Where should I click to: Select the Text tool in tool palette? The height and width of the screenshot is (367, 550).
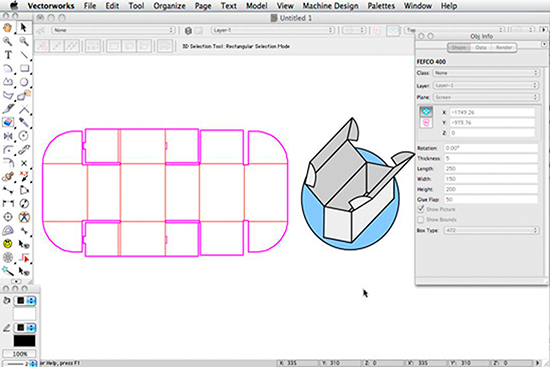(x=8, y=55)
